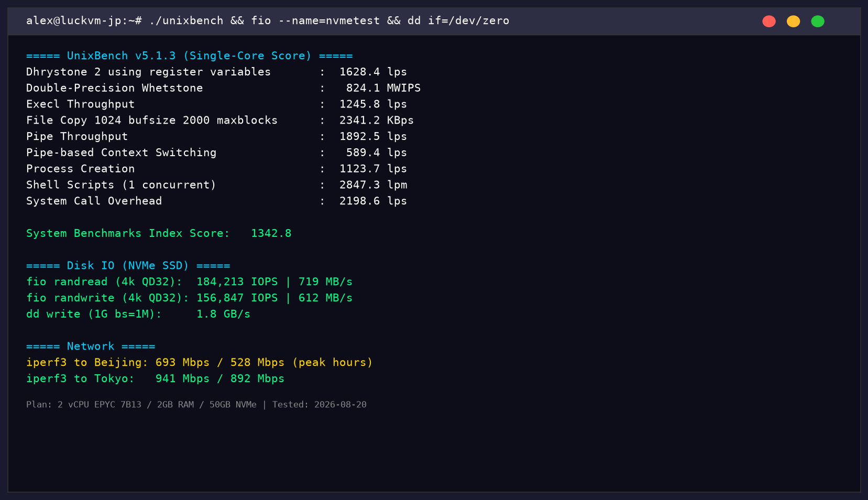The image size is (868, 500).
Task: Click the Disk IO (NVMe SSD) header
Action: click(x=128, y=266)
